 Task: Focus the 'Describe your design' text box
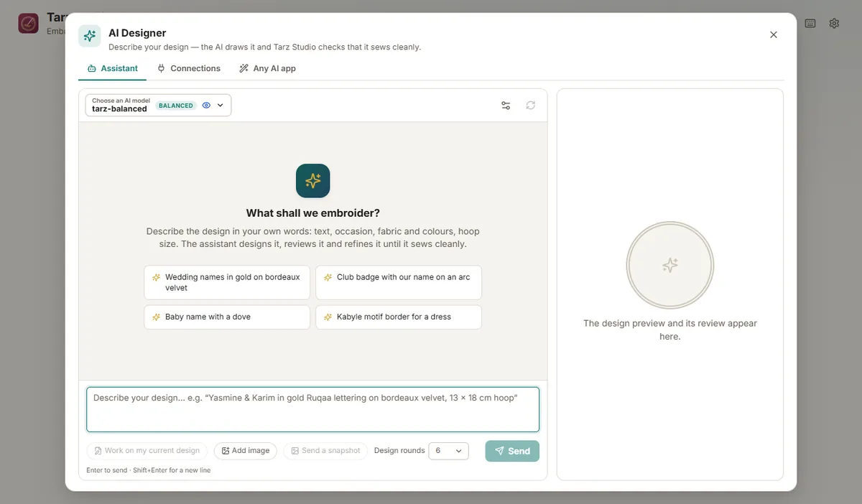[313, 410]
